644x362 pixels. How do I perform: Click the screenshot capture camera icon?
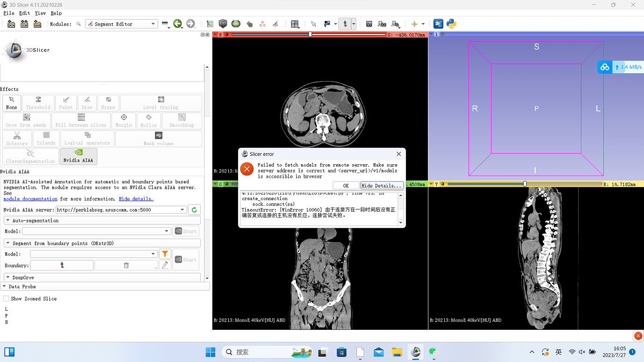click(369, 24)
